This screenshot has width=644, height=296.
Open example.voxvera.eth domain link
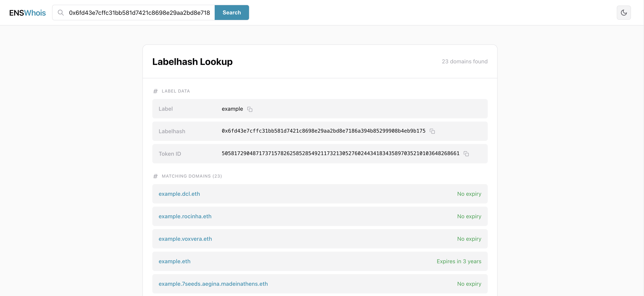tap(185, 239)
